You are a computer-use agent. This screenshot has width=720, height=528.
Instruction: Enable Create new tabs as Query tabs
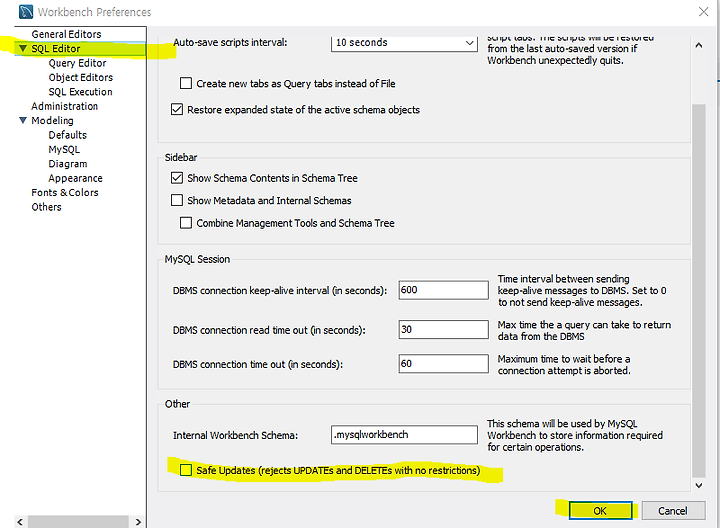(186, 84)
